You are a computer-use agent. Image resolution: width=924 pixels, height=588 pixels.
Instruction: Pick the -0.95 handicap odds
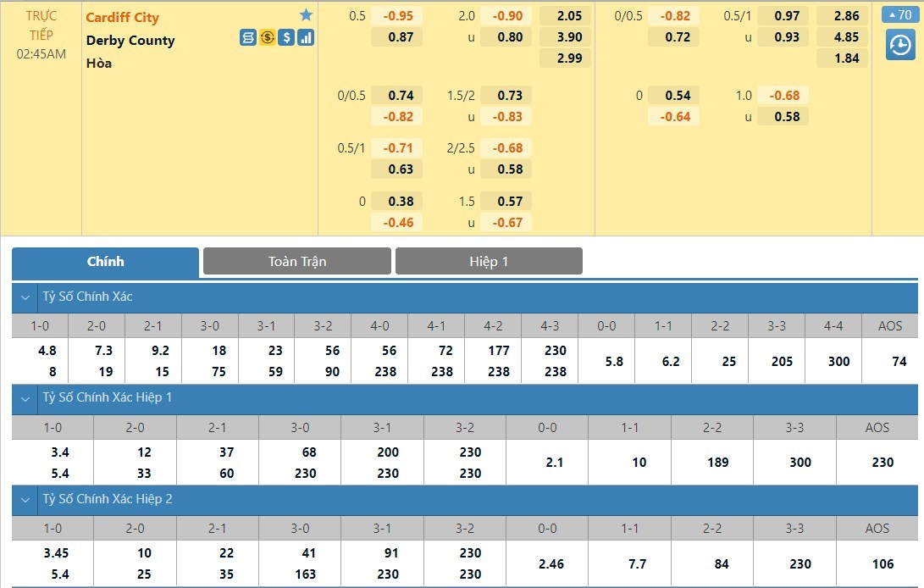[x=397, y=16]
